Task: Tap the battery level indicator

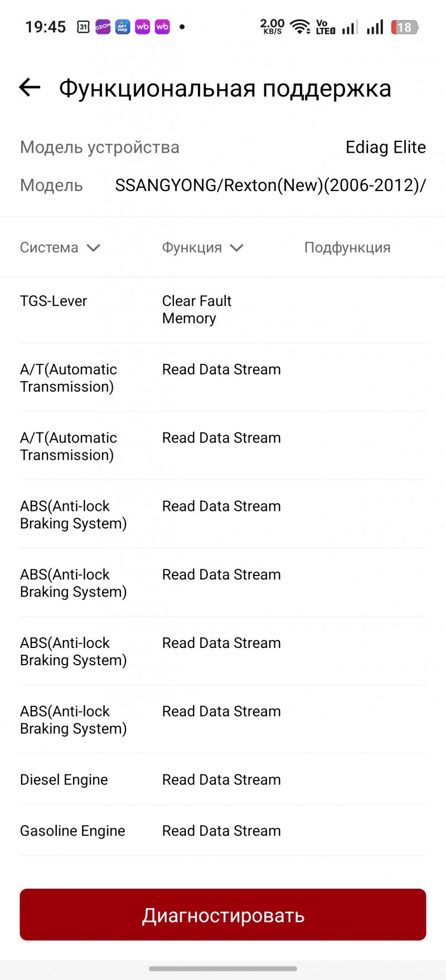Action: [405, 27]
